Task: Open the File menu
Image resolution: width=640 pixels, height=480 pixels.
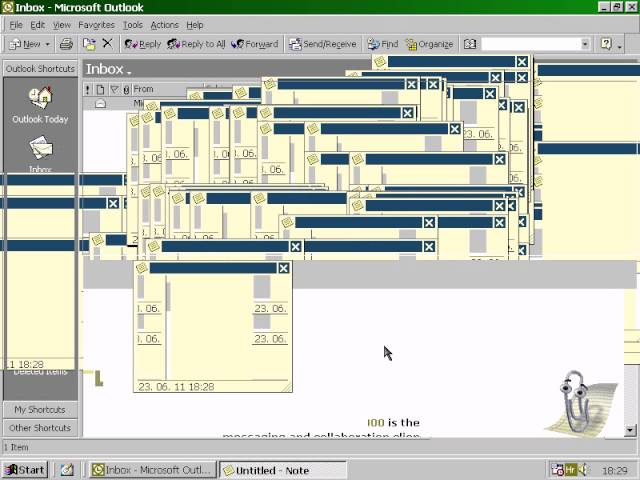Action: (x=16, y=25)
